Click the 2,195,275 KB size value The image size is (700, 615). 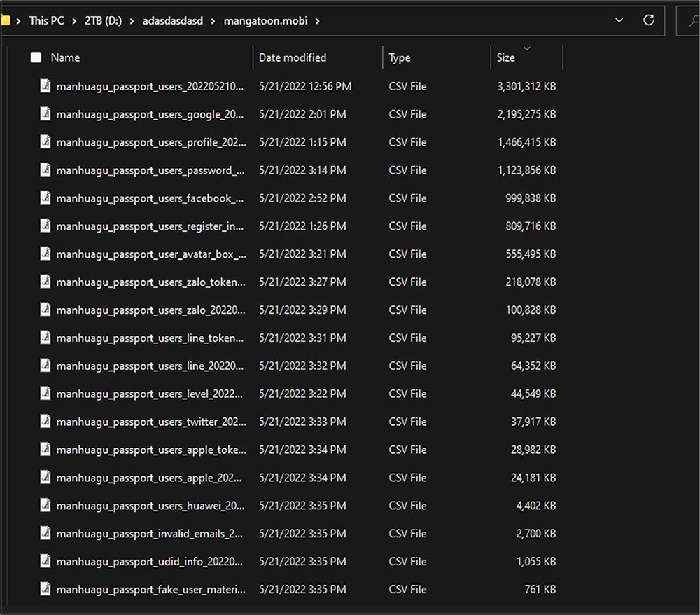click(527, 114)
